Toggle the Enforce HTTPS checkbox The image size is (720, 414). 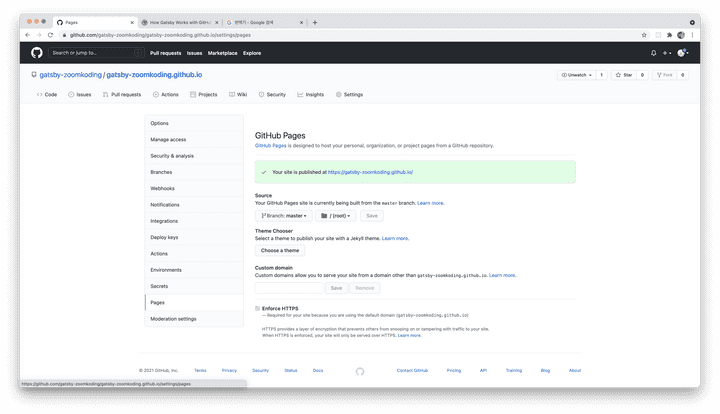(258, 308)
